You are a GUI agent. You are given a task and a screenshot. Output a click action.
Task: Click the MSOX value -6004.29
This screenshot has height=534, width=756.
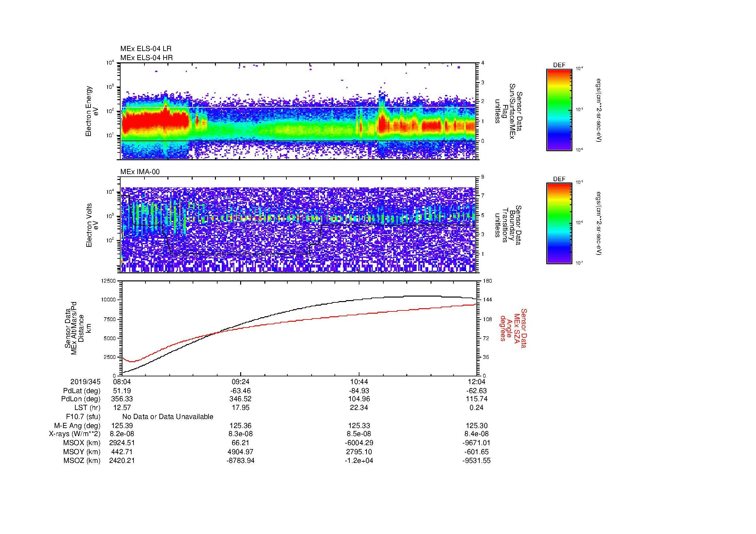coord(359,443)
